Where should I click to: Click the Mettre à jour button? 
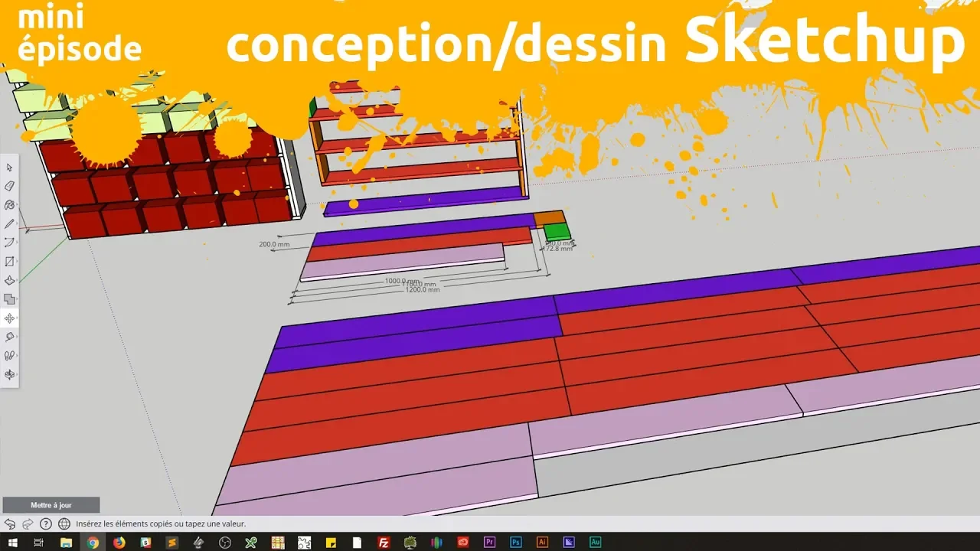(x=51, y=505)
